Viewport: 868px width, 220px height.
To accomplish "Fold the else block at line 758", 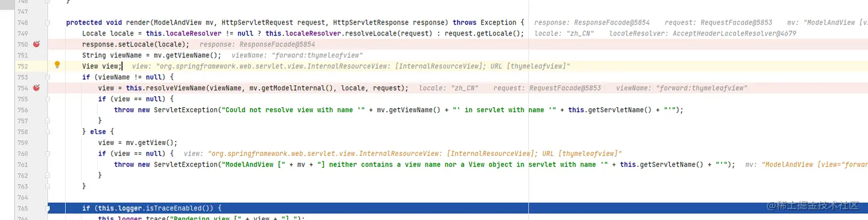I will click(x=48, y=131).
